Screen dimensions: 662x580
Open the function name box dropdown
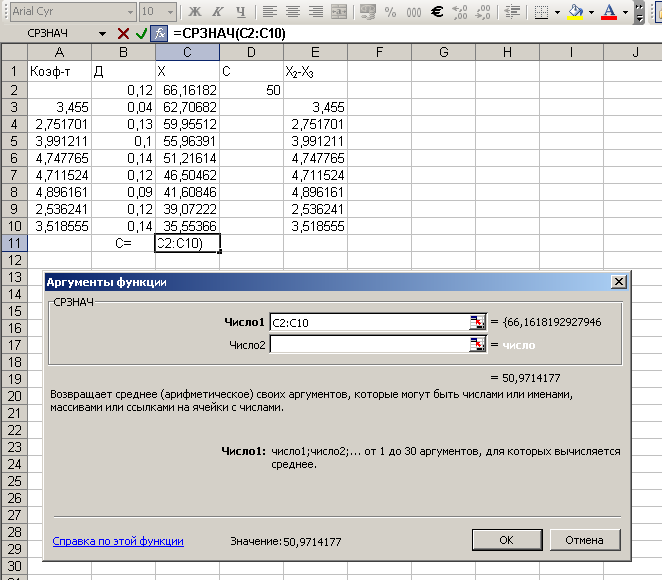[x=103, y=34]
